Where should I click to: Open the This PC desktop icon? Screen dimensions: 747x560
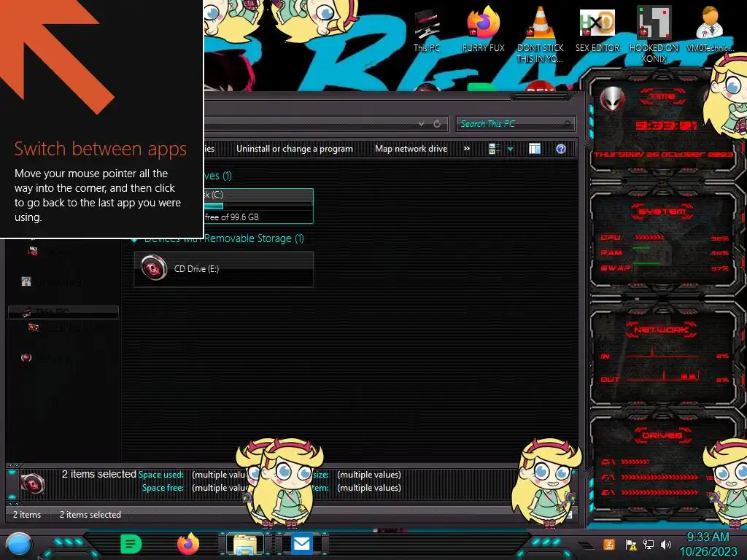click(427, 31)
